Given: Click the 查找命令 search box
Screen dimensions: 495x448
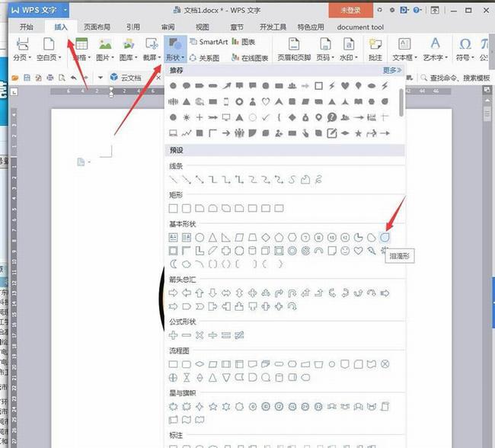Looking at the screenshot, I should pos(456,78).
